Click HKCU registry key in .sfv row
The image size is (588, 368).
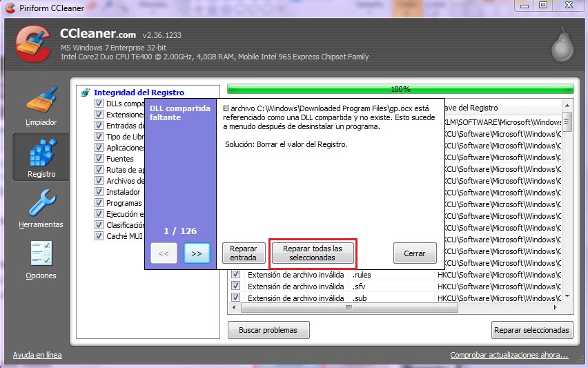[499, 287]
